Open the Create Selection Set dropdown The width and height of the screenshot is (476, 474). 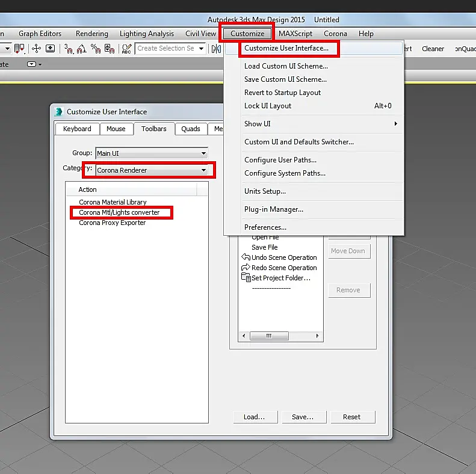pos(201,49)
